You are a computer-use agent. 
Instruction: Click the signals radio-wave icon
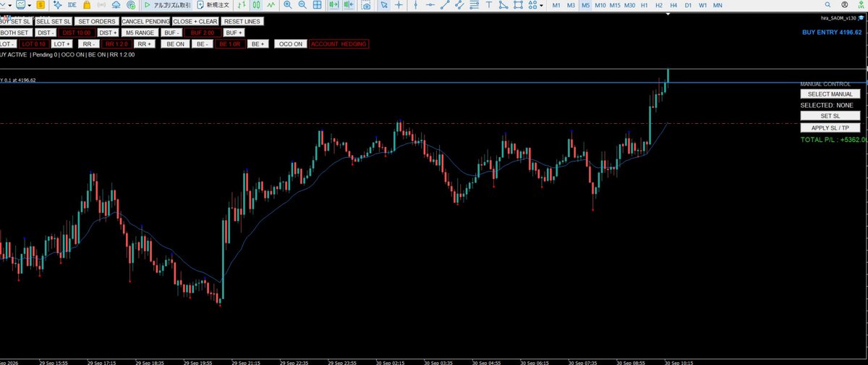click(x=101, y=4)
